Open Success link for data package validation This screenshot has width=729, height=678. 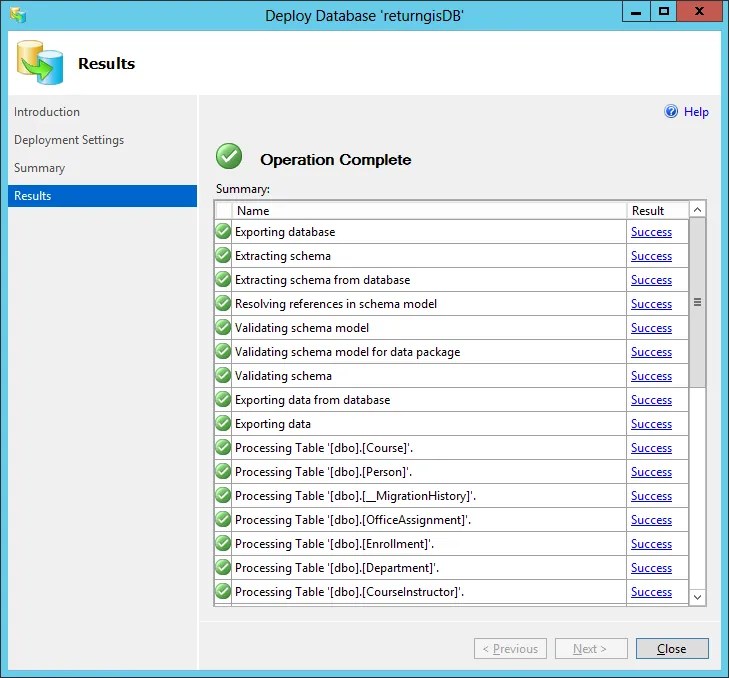pos(651,352)
